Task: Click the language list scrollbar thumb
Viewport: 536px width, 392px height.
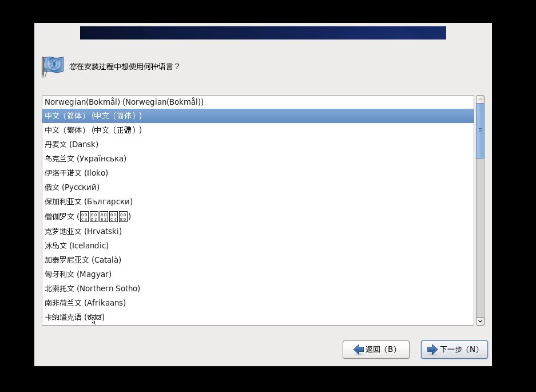Action: tap(480, 130)
